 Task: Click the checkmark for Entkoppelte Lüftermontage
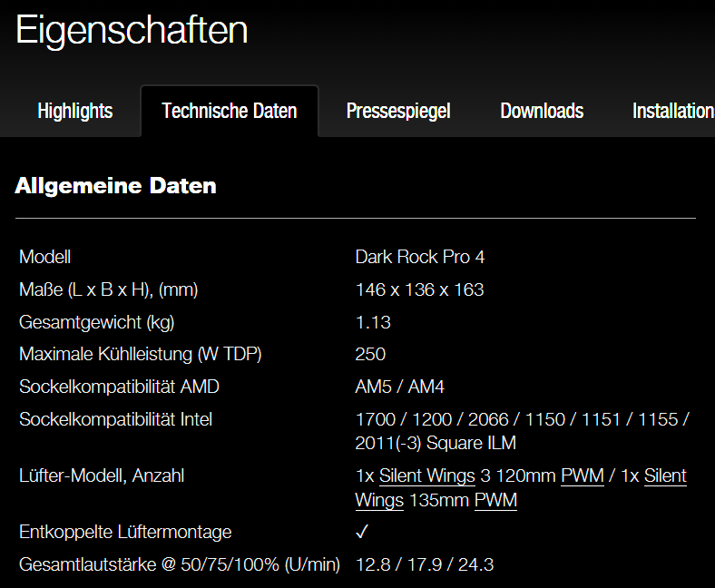(x=362, y=532)
